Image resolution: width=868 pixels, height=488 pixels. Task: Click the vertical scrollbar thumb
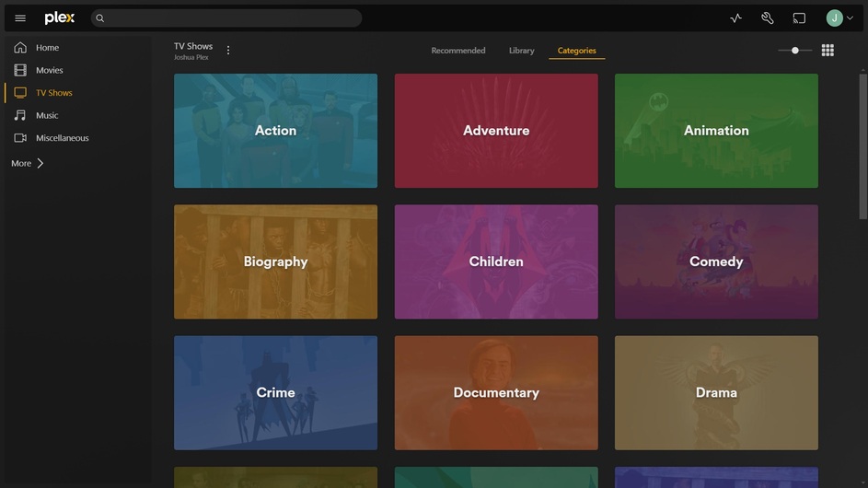[863, 146]
